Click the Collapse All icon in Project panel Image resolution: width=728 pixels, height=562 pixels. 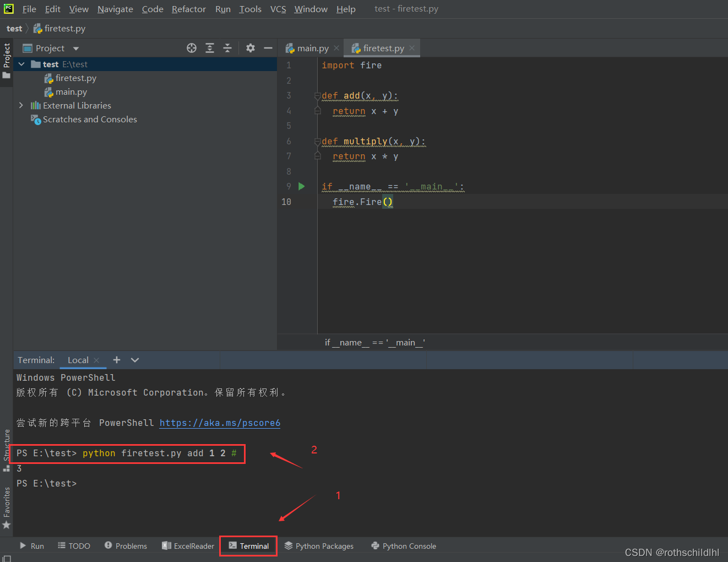pyautogui.click(x=227, y=48)
